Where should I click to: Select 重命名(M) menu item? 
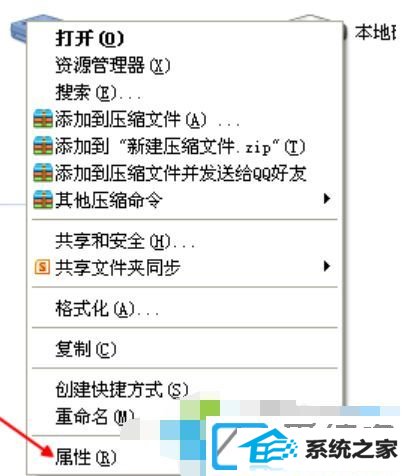coord(95,416)
